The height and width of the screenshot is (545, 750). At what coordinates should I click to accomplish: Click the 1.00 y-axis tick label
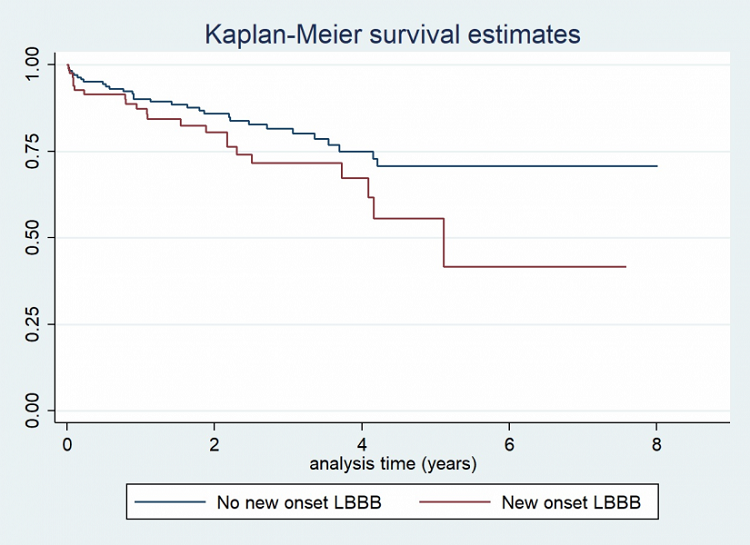(x=36, y=66)
